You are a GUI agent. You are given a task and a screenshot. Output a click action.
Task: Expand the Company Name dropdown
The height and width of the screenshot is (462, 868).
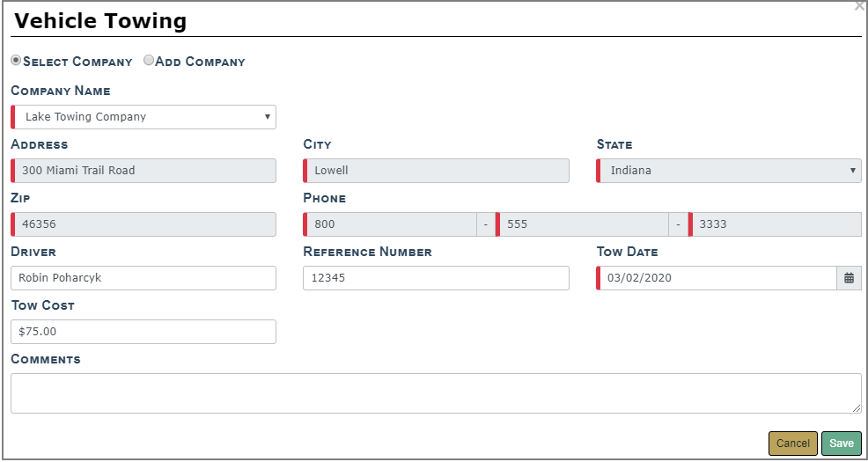143,117
